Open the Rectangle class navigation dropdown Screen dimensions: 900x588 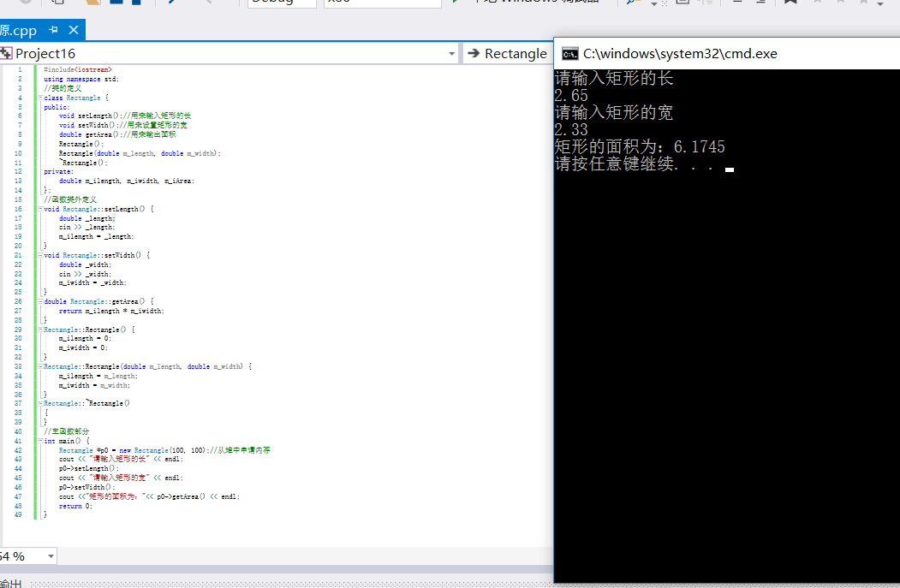tap(508, 53)
